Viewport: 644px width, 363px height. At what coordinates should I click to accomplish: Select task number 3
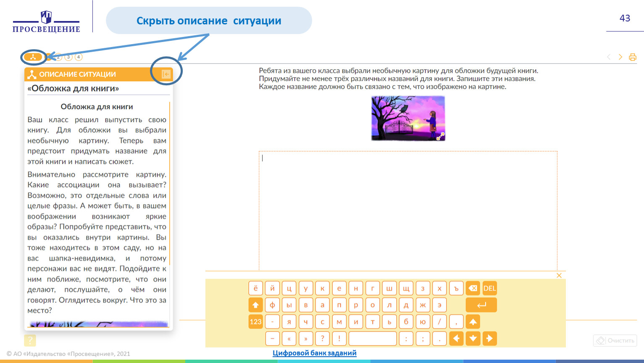pos(68,57)
